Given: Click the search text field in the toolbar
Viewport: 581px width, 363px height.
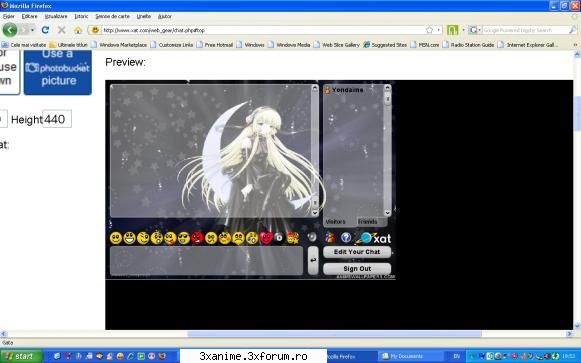Looking at the screenshot, I should (525, 30).
